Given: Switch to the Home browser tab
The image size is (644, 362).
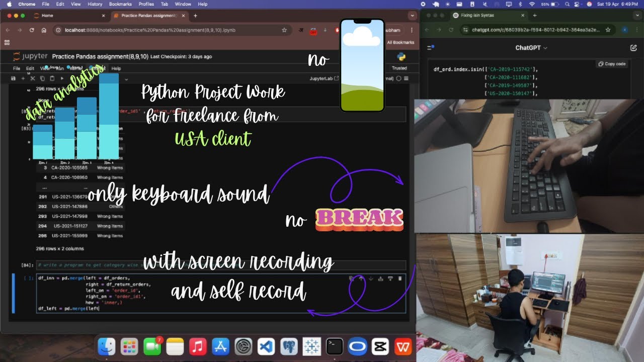Looking at the screenshot, I should click(x=69, y=16).
